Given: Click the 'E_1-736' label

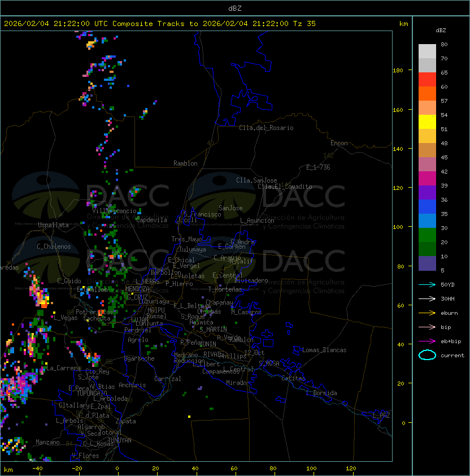Looking at the screenshot, I should point(318,167).
